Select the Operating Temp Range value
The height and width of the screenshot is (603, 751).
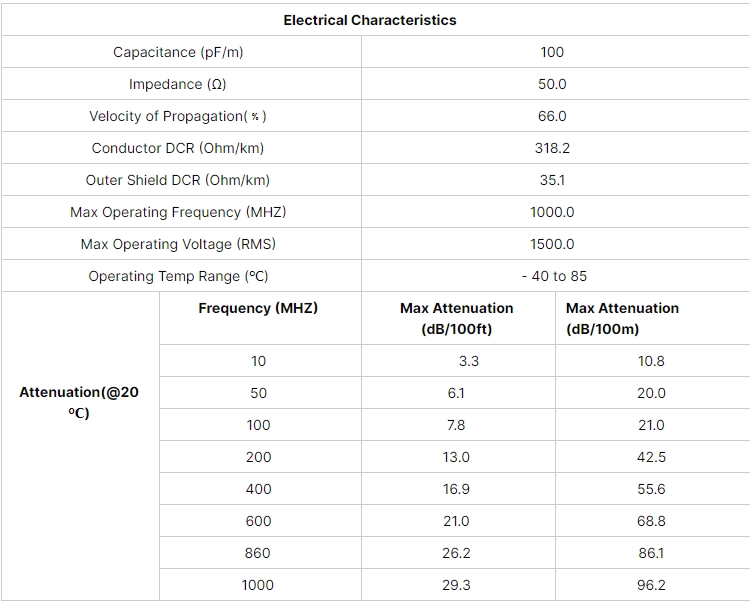point(554,276)
